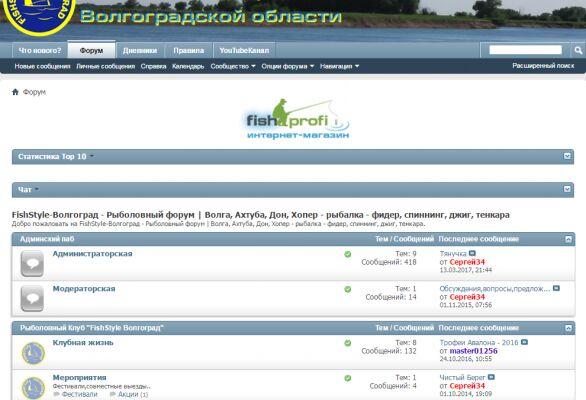This screenshot has width=586, height=400.
Task: Open Справка in the submenu
Action: click(153, 66)
